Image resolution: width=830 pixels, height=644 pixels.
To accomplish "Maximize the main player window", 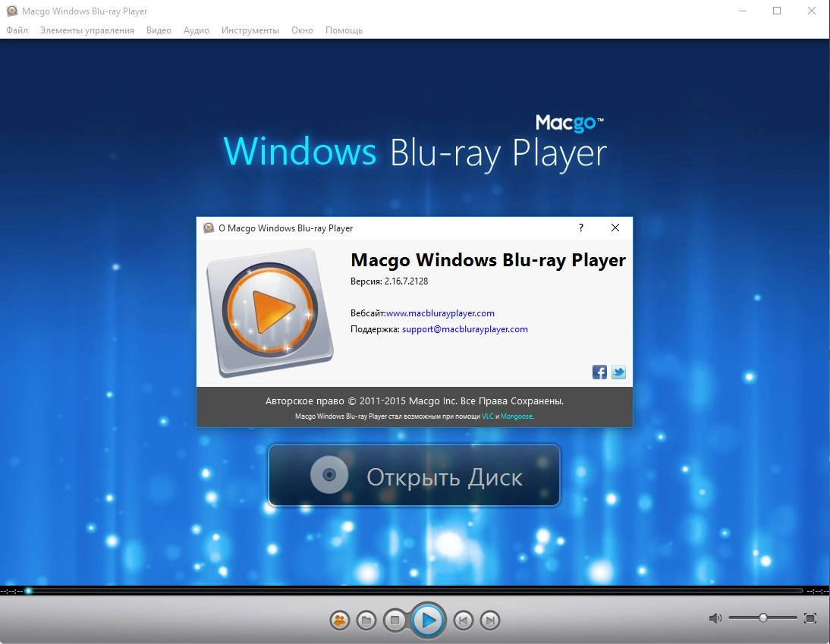I will [x=777, y=11].
